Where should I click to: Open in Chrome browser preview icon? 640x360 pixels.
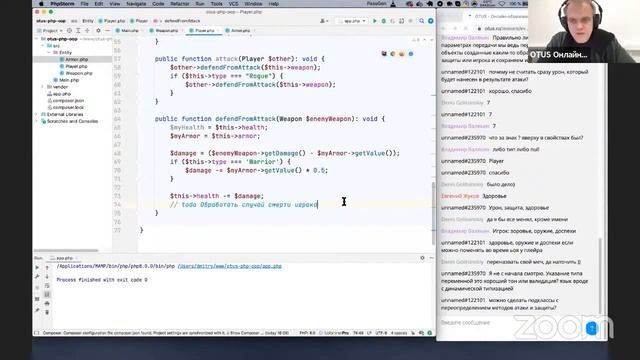click(x=393, y=53)
